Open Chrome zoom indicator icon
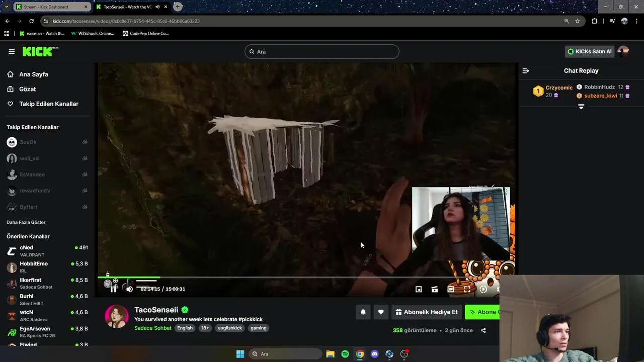This screenshot has height=362, width=644. click(x=567, y=21)
